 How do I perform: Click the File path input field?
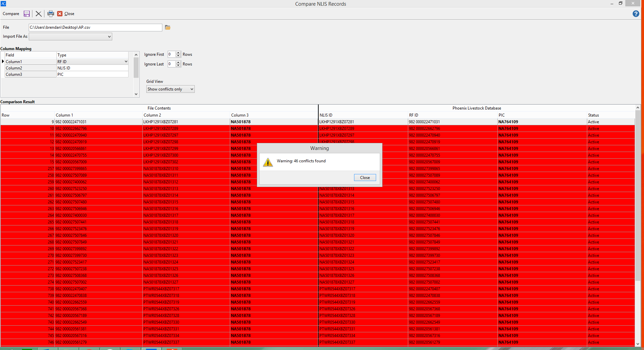95,27
